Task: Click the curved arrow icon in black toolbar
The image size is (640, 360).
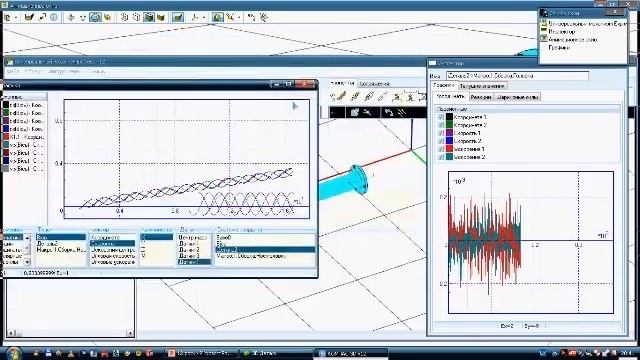Action: [389, 112]
